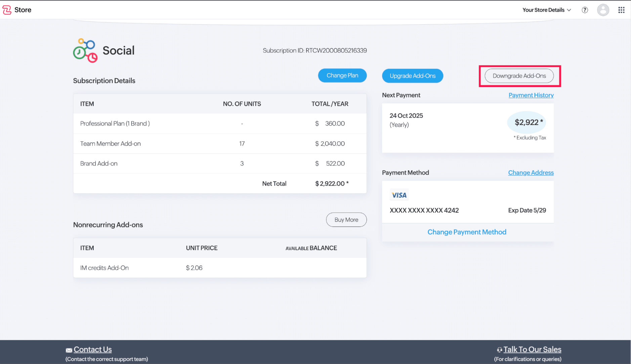631x364 pixels.
Task: Expand the Your Store Details dropdown
Action: [546, 10]
